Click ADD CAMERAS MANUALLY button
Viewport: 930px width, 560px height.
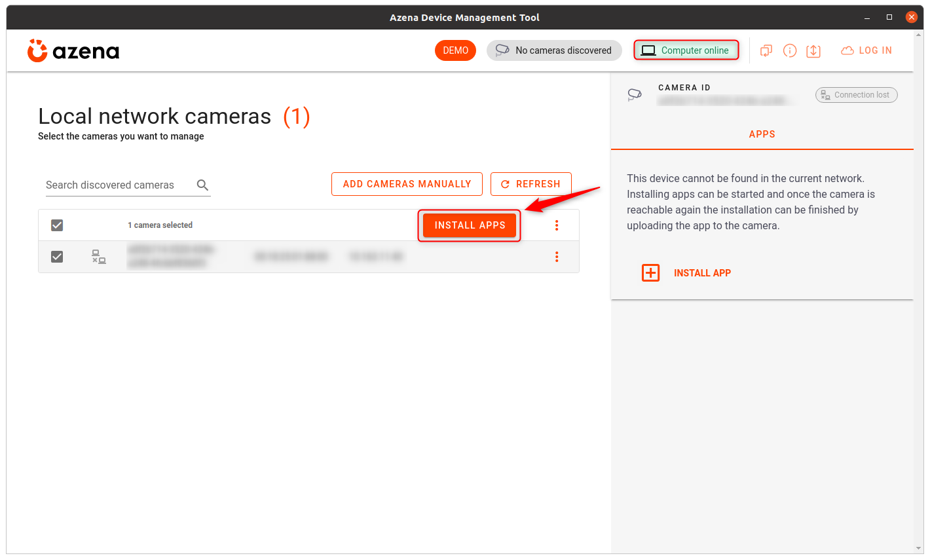[407, 184]
